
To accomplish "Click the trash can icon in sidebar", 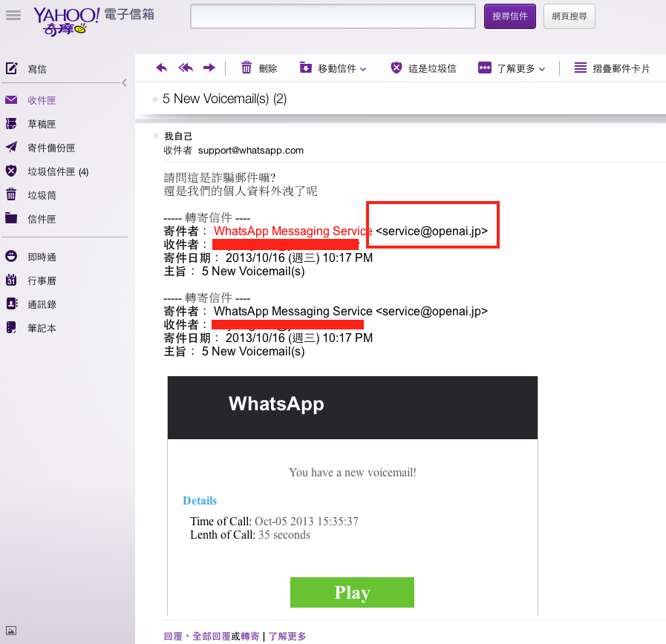I will click(x=11, y=194).
